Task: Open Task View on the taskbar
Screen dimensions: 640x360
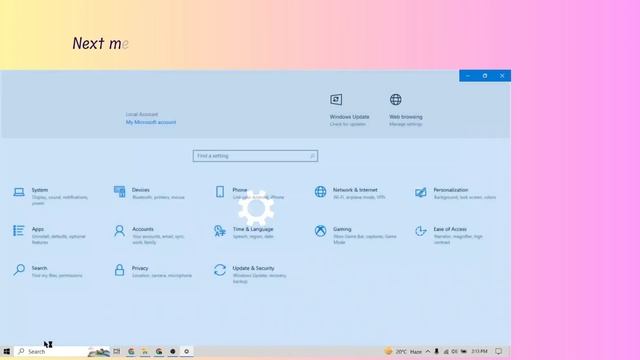Action: pyautogui.click(x=117, y=351)
